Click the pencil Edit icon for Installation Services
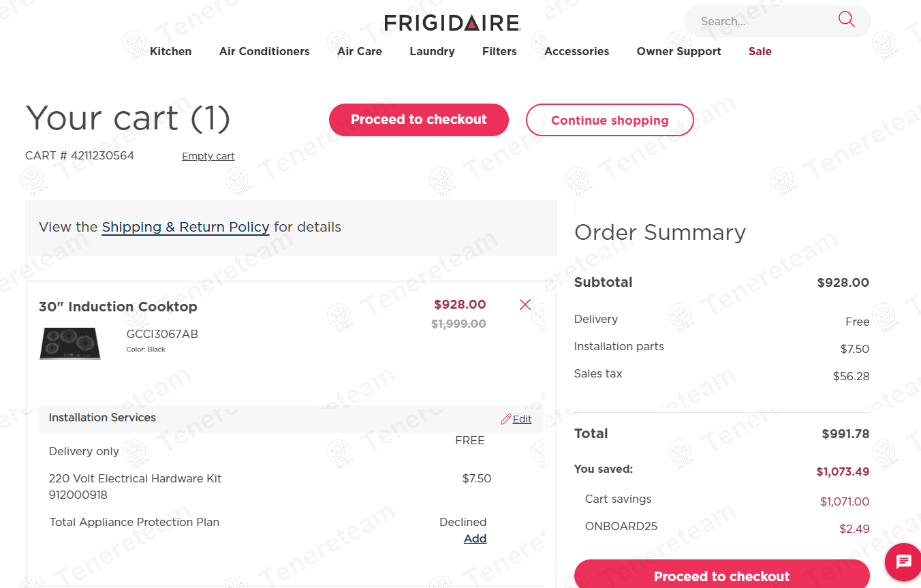The width and height of the screenshot is (921, 588). [506, 419]
